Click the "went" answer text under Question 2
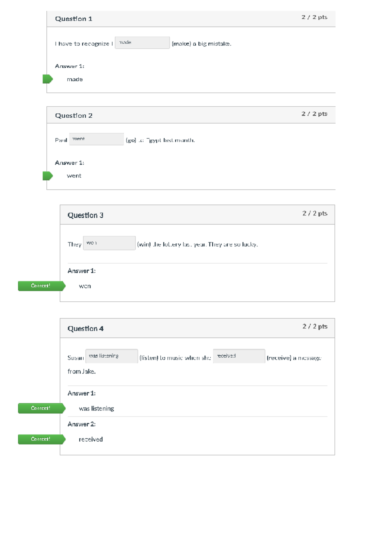392x555 pixels. tap(74, 176)
